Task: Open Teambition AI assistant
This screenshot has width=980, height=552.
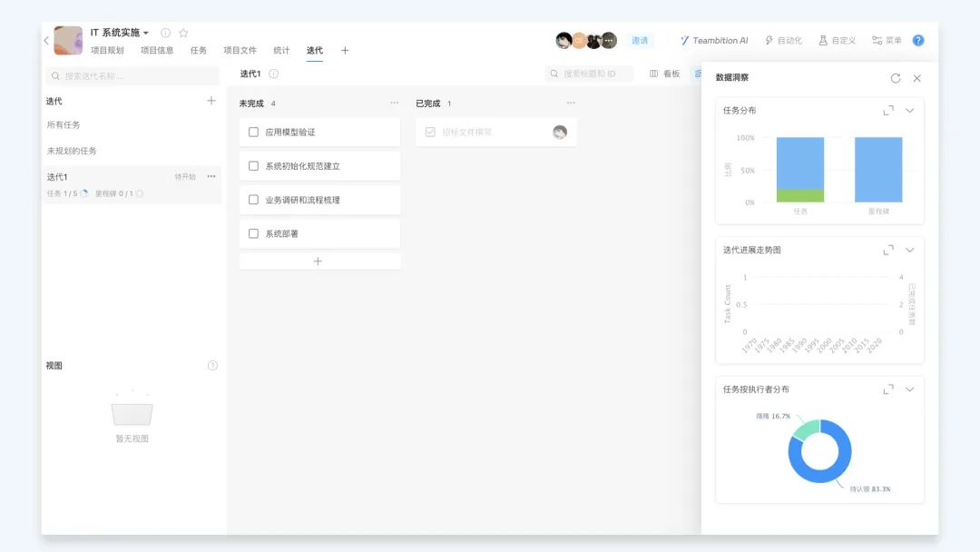Action: point(714,41)
